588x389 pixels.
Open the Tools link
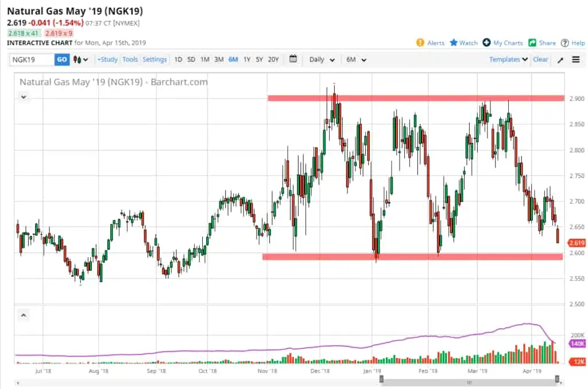click(x=130, y=59)
